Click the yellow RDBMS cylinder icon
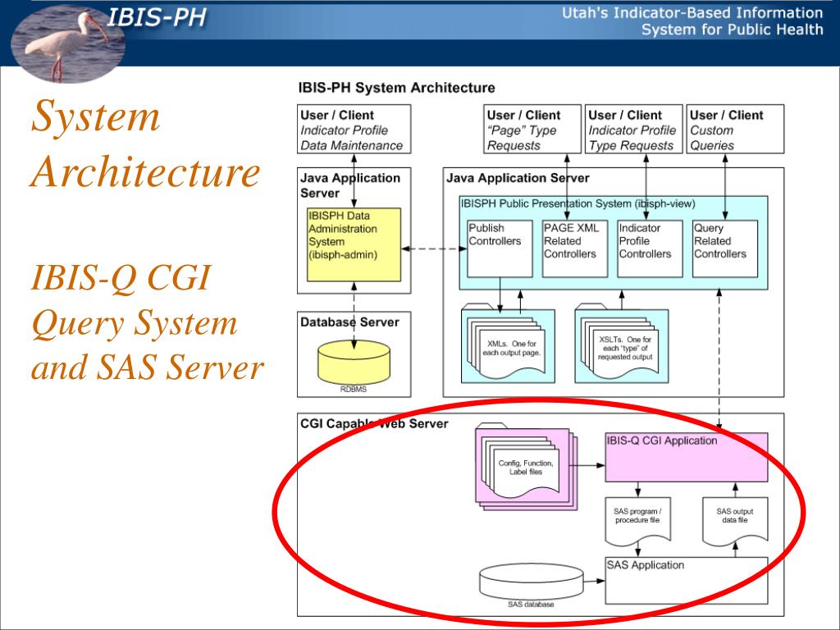The width and height of the screenshot is (840, 630). [354, 363]
